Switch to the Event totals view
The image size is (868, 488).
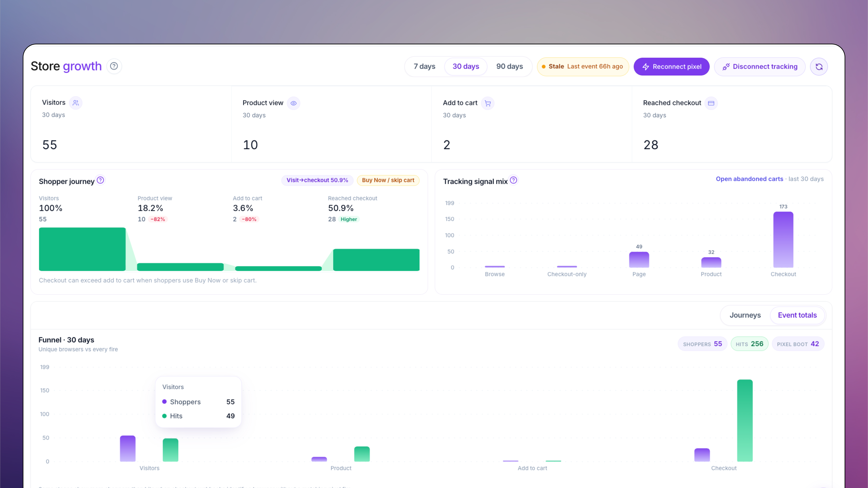point(797,315)
